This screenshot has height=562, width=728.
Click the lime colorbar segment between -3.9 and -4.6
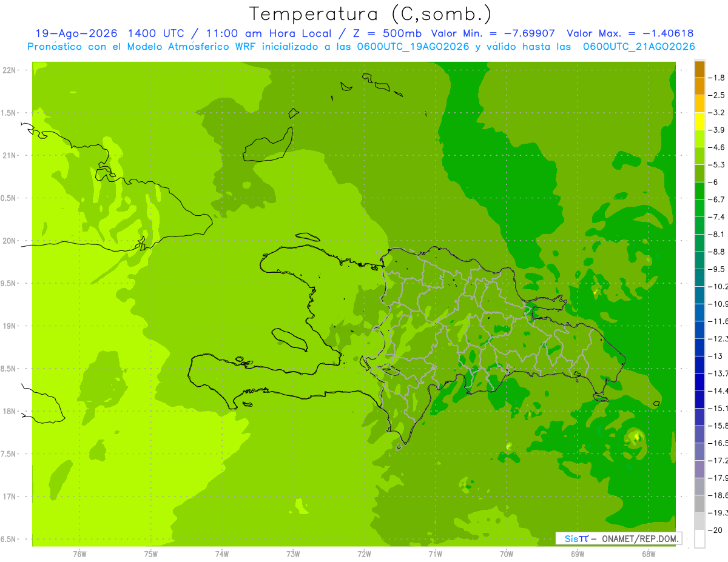click(699, 139)
